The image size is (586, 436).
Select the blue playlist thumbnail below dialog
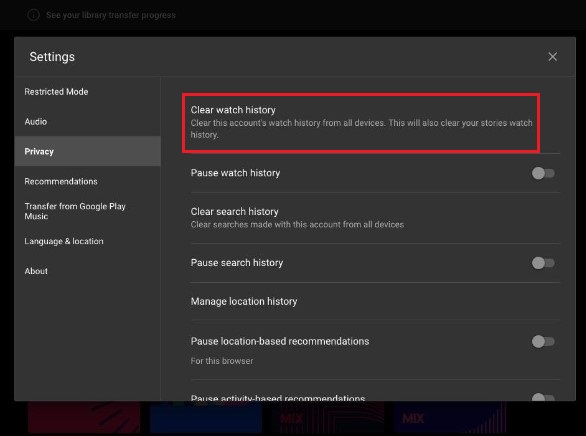tap(206, 417)
